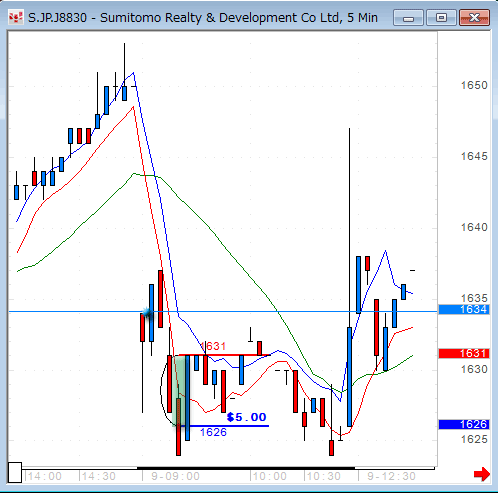This screenshot has width=498, height=493.
Task: Click the blue entry marker on 1634 line
Action: coord(147,313)
